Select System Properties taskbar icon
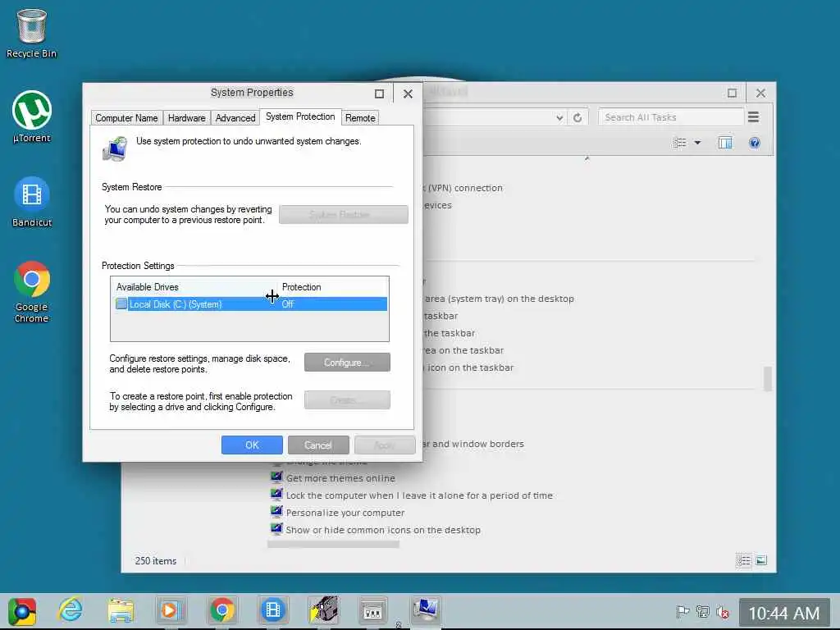The height and width of the screenshot is (630, 840). pyautogui.click(x=426, y=610)
